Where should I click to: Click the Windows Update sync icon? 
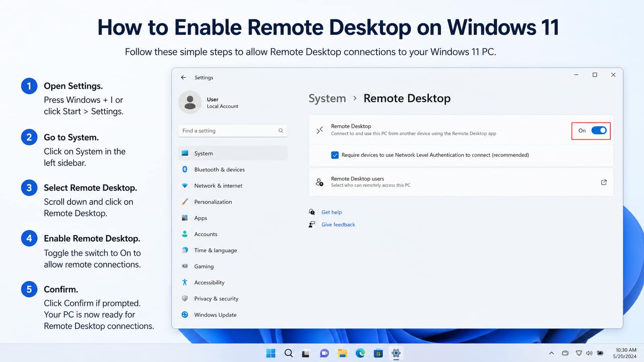tap(185, 315)
